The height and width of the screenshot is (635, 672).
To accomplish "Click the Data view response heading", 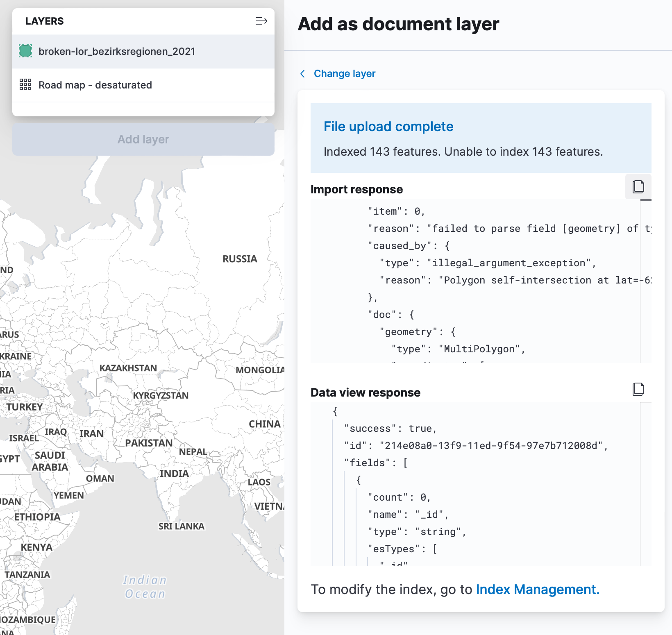I will [366, 392].
